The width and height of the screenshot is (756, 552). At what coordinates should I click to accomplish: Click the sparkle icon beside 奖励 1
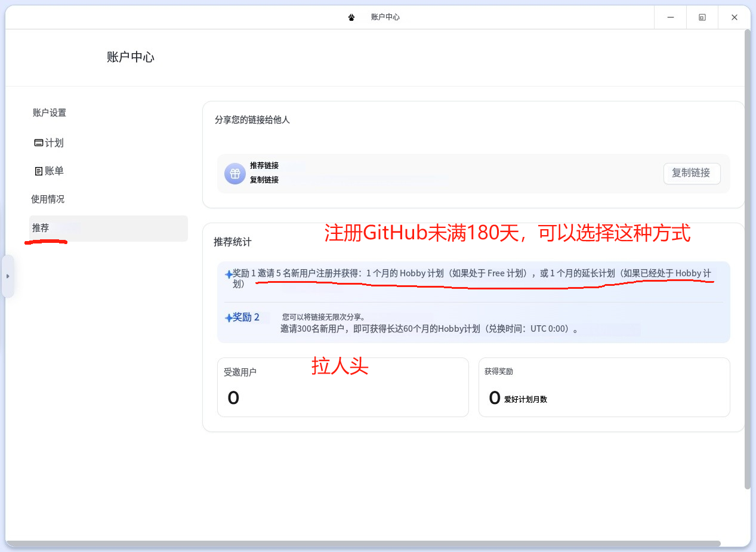pyautogui.click(x=229, y=275)
